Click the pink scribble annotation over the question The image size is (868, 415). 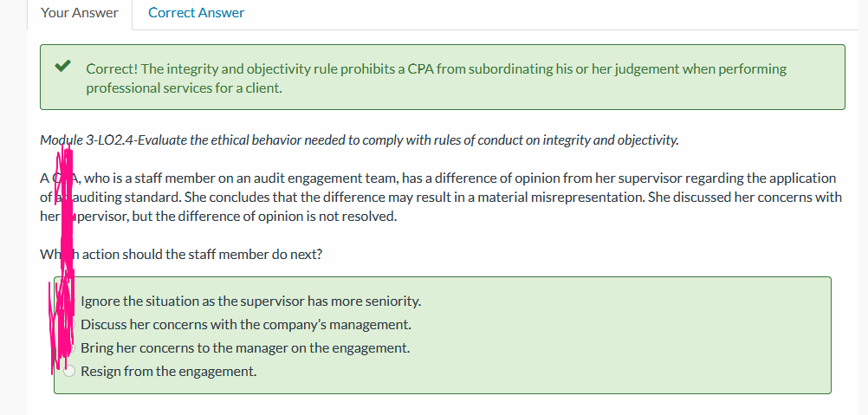coord(65,256)
